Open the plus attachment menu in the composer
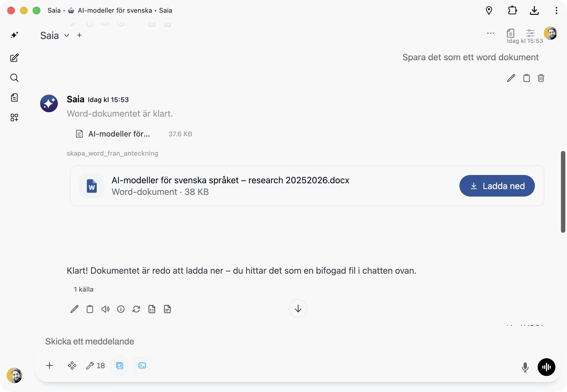Viewport: 567px width, 392px height. [50, 365]
